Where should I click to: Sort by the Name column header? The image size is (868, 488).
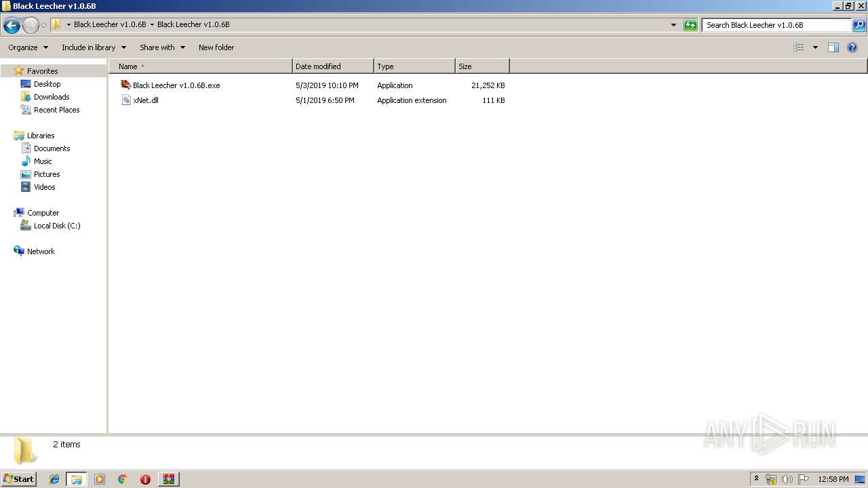pos(201,66)
